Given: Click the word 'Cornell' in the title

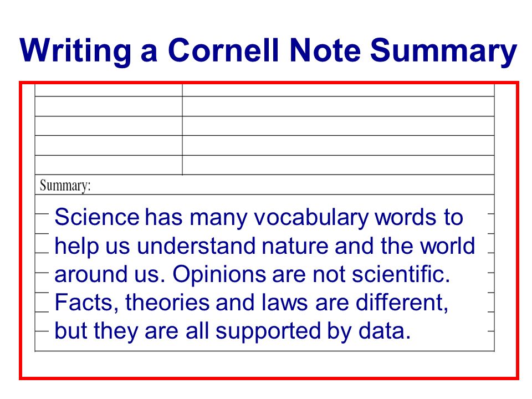Looking at the screenshot, I should point(223,50).
